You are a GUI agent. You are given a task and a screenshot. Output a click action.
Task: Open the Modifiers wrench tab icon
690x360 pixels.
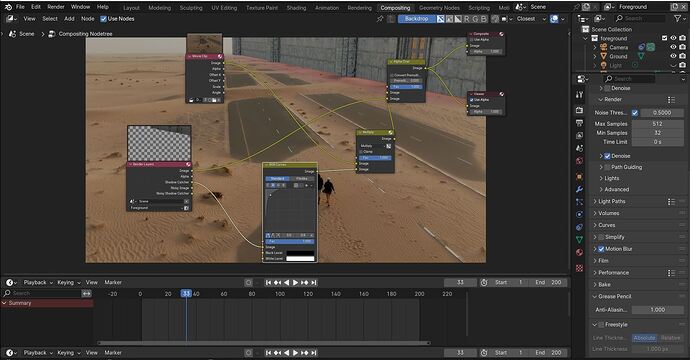[580, 189]
